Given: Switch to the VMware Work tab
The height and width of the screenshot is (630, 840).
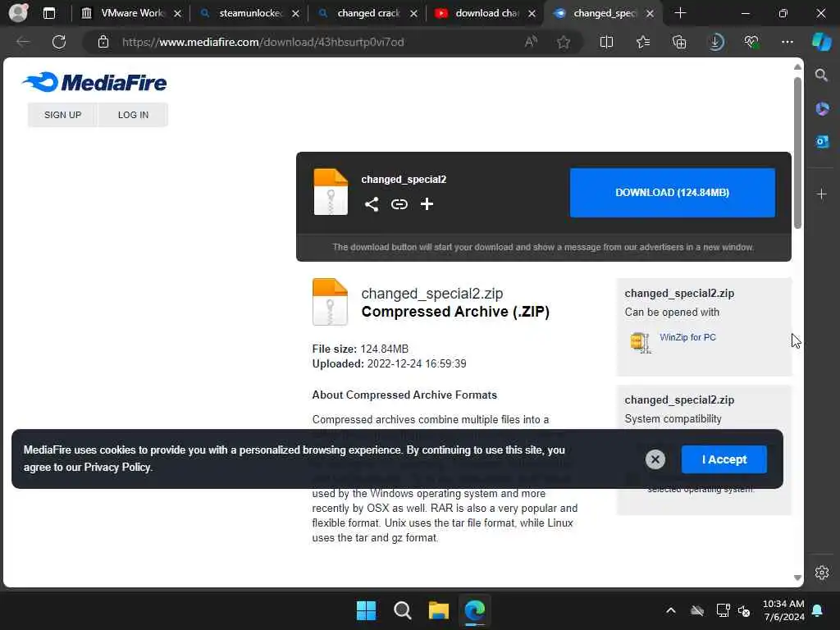Looking at the screenshot, I should (132, 13).
